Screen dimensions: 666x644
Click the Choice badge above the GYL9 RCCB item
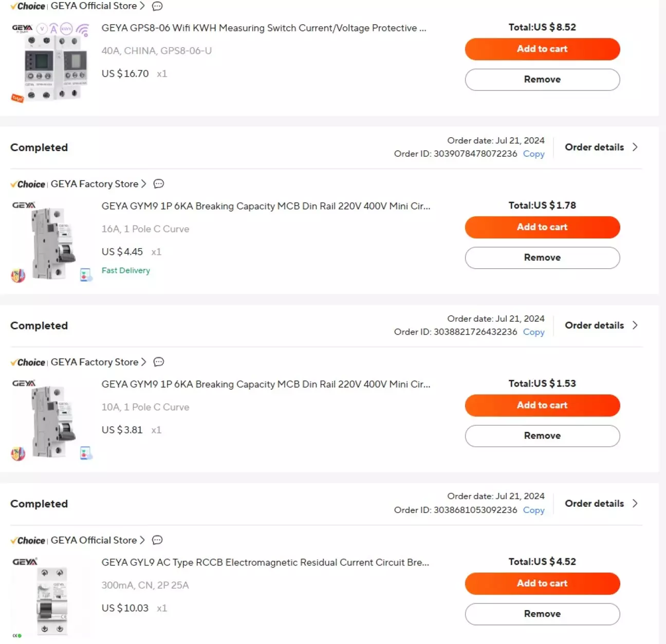tap(28, 541)
